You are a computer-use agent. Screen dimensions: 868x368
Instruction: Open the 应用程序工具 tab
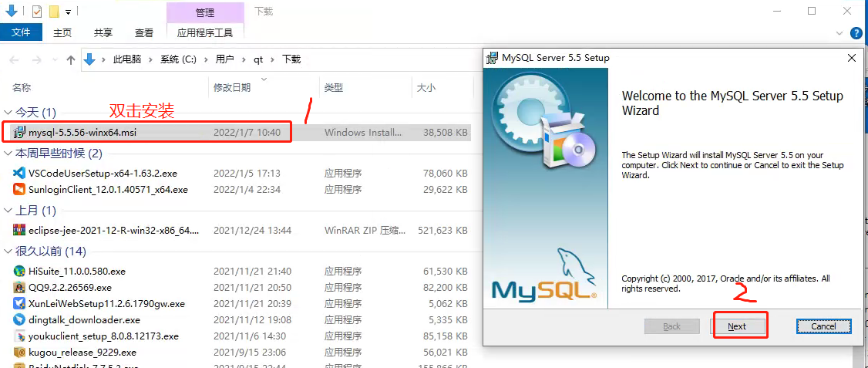pos(205,32)
